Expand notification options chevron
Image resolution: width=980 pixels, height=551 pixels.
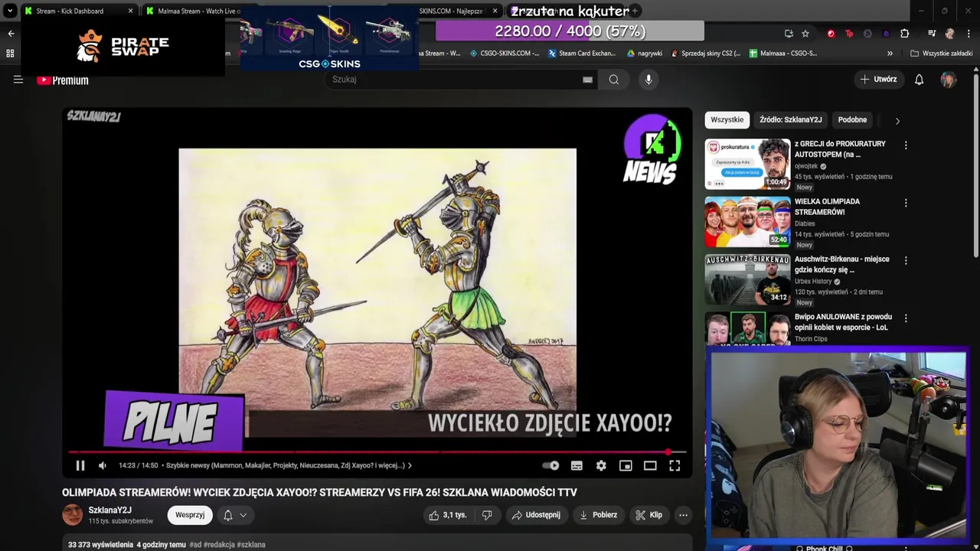pos(243,515)
